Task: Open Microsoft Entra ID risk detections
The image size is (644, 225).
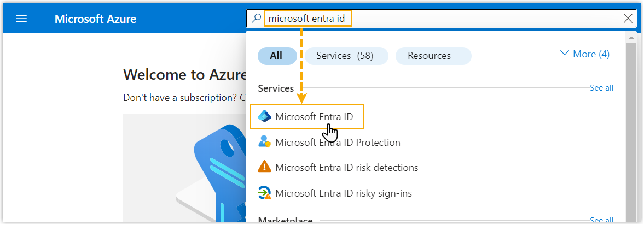Action: 346,168
